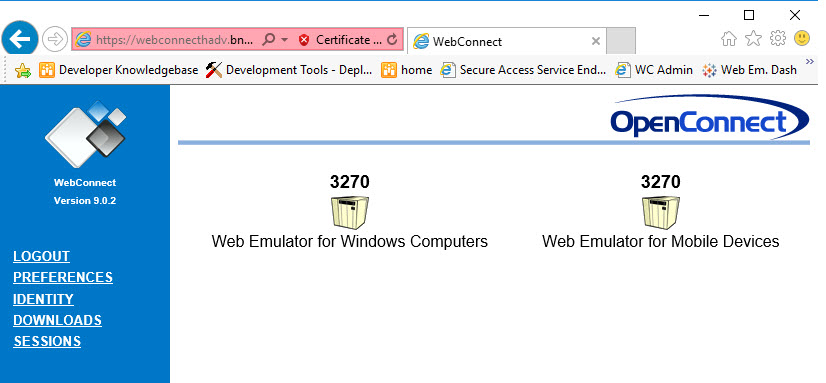The height and width of the screenshot is (383, 826).
Task: Open the WC Admin favorite
Action: click(654, 70)
